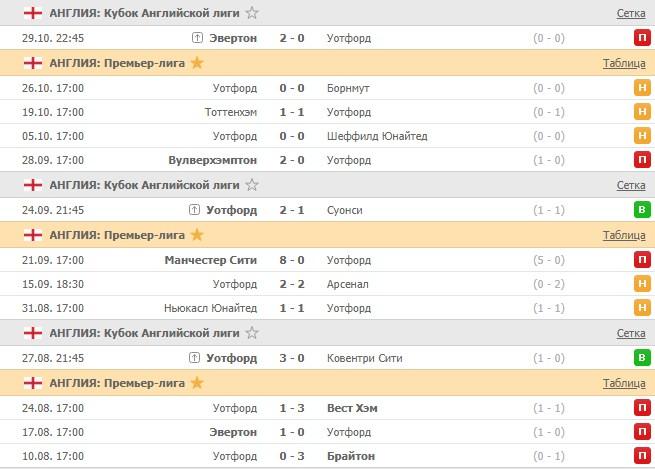Open Сетка link above the Эвертон 29.10 match
The height and width of the screenshot is (469, 655).
click(x=630, y=13)
